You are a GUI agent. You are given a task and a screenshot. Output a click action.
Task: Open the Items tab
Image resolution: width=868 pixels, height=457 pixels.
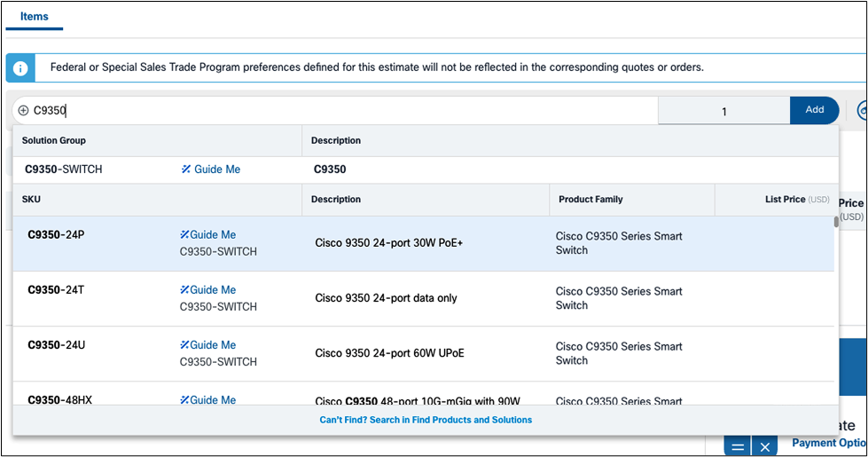(x=35, y=17)
